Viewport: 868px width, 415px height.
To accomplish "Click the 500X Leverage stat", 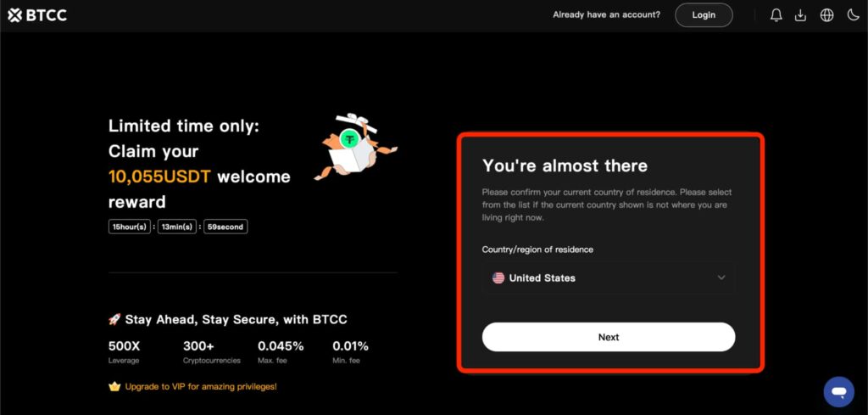I will coord(125,352).
